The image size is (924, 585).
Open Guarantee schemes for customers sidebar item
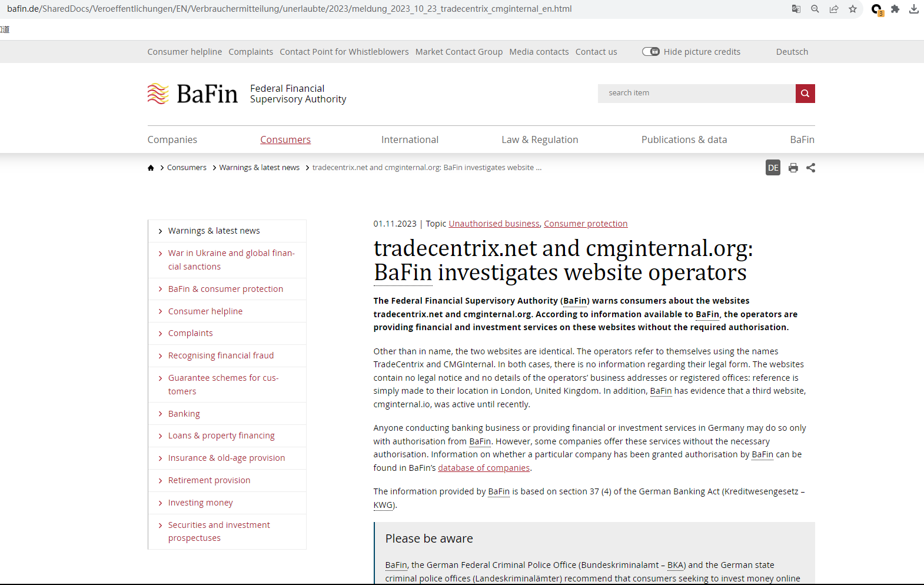pyautogui.click(x=227, y=384)
